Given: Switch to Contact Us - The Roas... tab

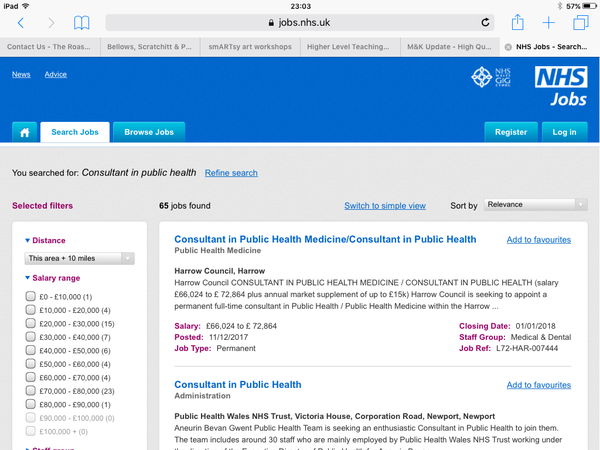Looking at the screenshot, I should point(49,47).
